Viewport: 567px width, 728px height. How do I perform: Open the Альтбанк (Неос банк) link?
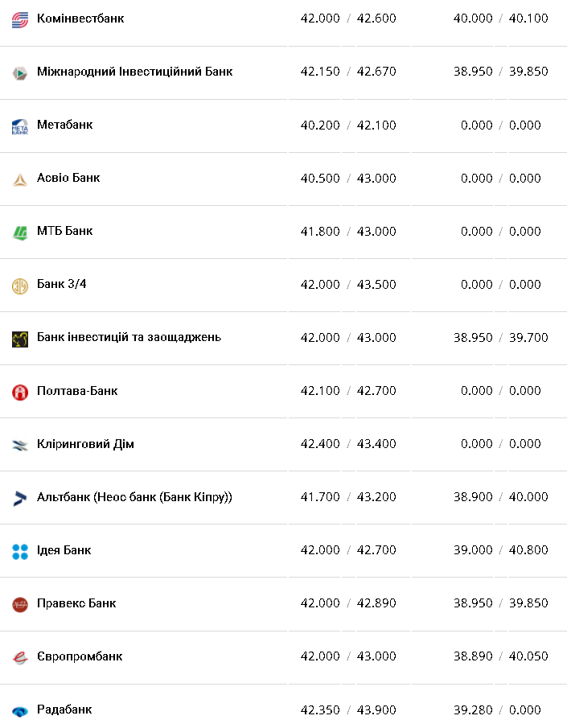(134, 497)
